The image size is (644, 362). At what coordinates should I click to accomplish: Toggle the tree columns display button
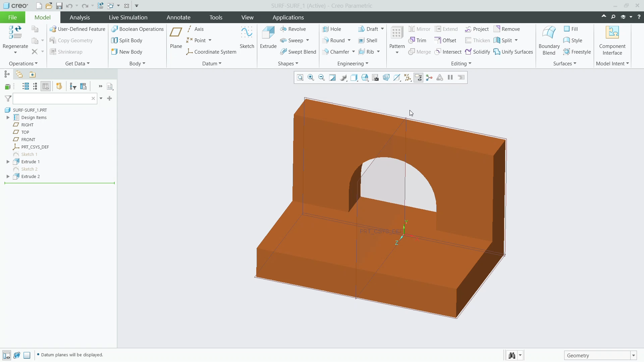point(46,86)
